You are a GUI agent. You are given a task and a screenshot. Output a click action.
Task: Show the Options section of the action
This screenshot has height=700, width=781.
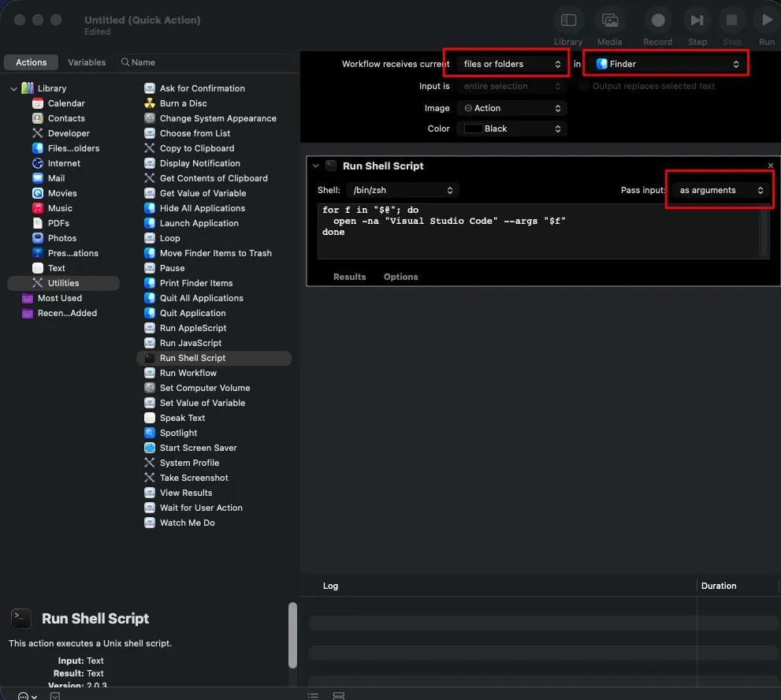(400, 277)
